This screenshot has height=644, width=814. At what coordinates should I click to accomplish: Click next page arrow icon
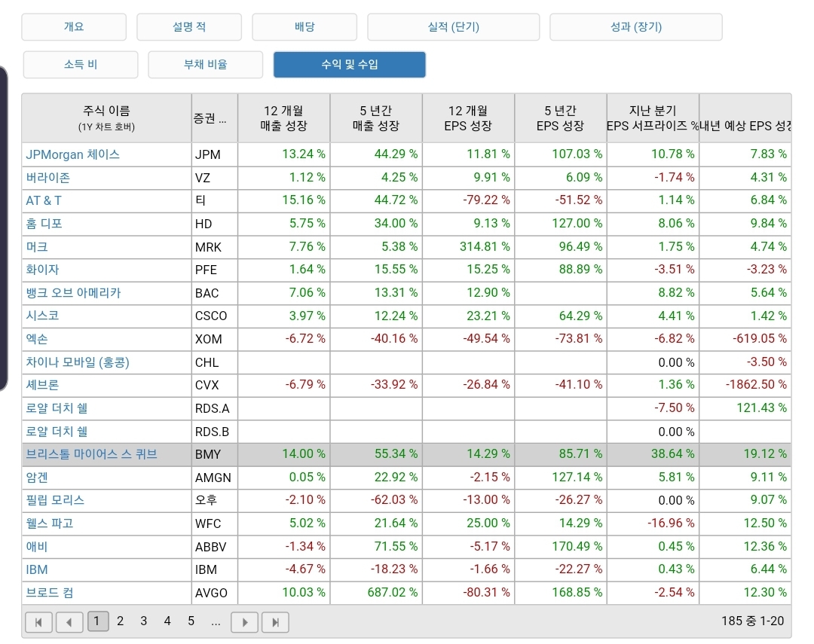[244, 621]
